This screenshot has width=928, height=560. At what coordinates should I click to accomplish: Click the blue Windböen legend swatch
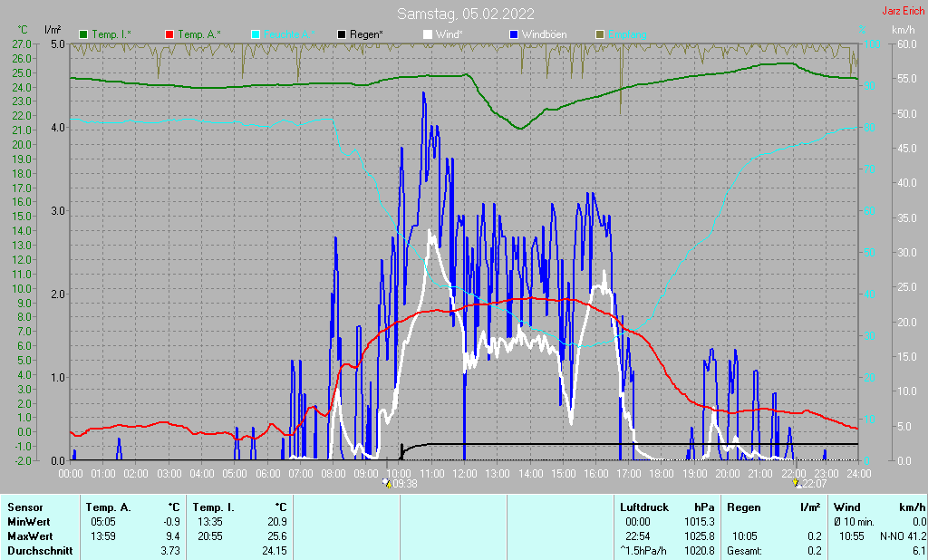coord(514,34)
